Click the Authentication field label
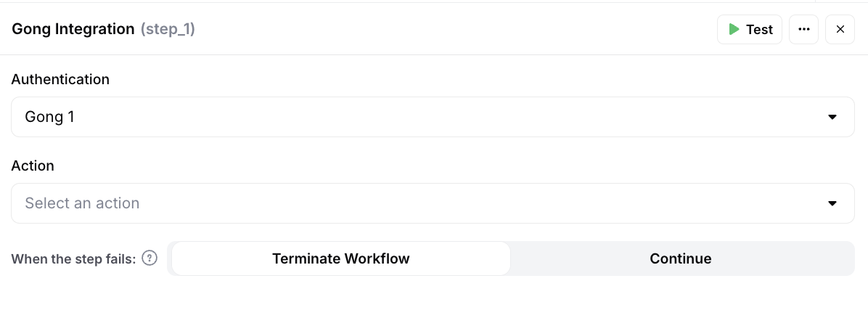Image resolution: width=868 pixels, height=318 pixels. tap(60, 79)
